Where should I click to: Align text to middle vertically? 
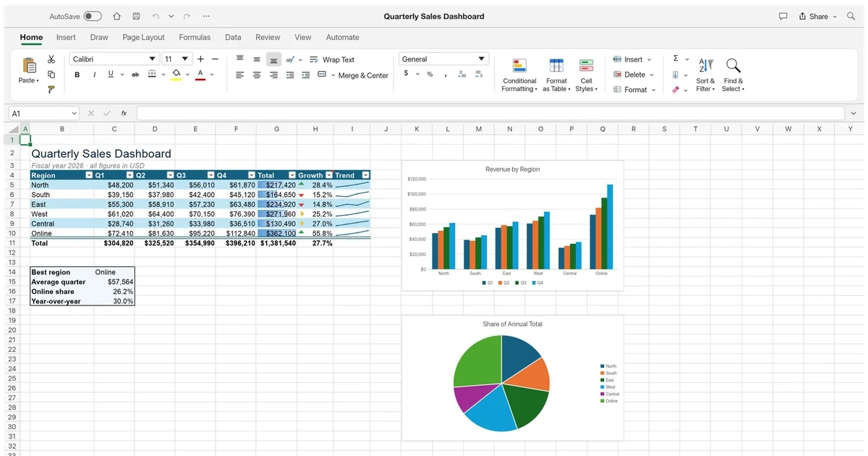(x=257, y=59)
